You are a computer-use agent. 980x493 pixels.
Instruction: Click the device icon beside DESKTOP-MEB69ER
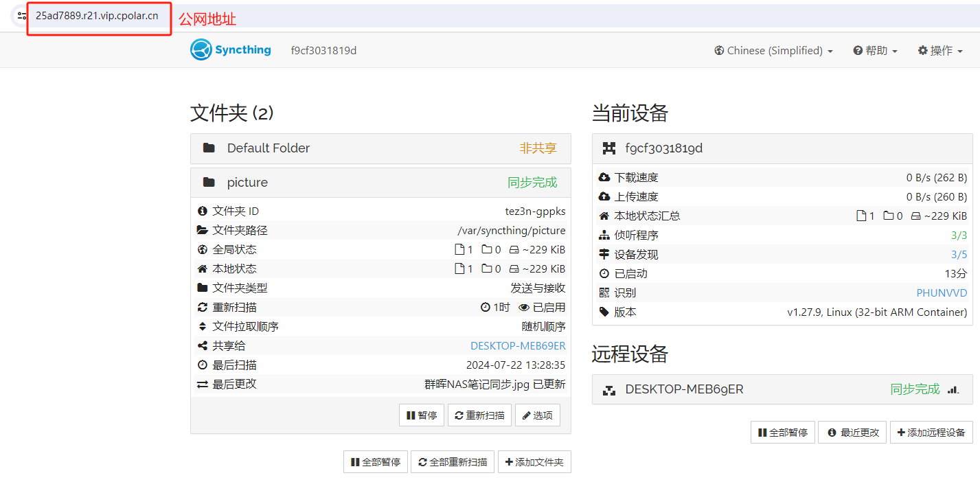click(x=609, y=389)
